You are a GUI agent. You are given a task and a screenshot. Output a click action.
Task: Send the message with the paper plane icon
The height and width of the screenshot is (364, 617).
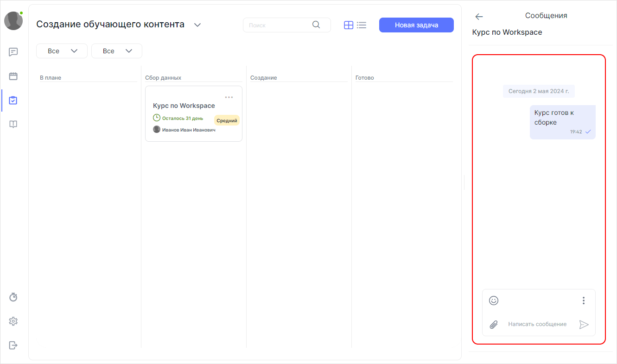pos(584,324)
